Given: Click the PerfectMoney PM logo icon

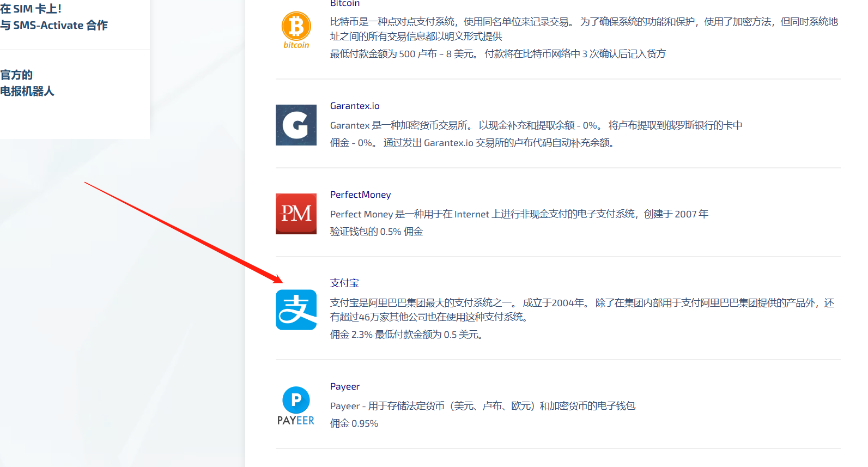Looking at the screenshot, I should pyautogui.click(x=296, y=214).
